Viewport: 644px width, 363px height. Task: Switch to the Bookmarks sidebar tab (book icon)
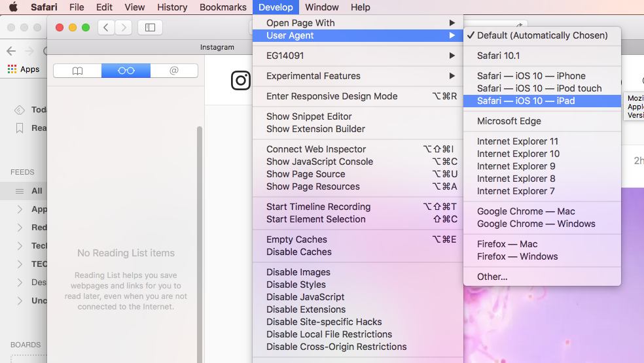[x=77, y=71]
